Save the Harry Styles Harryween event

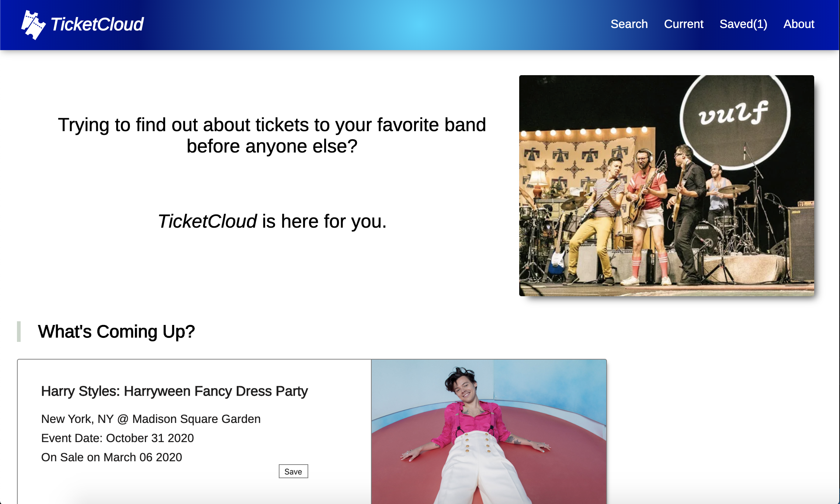pos(293,471)
